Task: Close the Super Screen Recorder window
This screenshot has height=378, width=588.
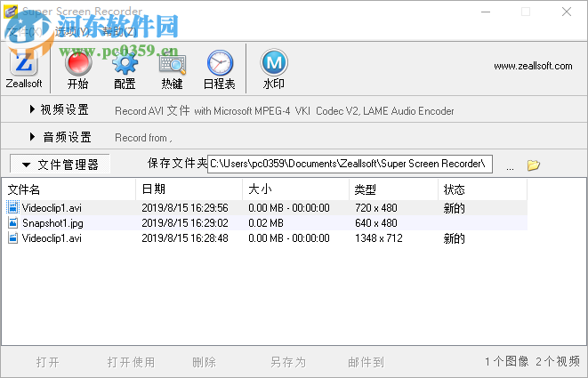Action: (x=567, y=12)
